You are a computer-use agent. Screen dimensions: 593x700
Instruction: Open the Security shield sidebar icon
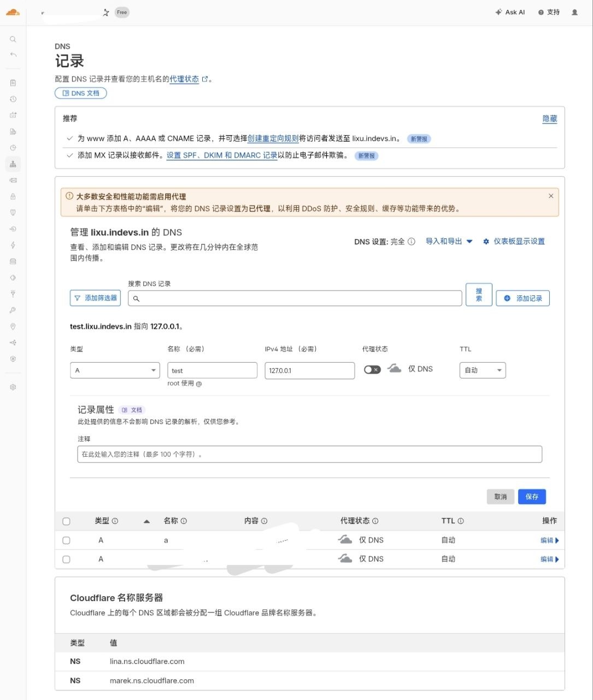coord(13,212)
